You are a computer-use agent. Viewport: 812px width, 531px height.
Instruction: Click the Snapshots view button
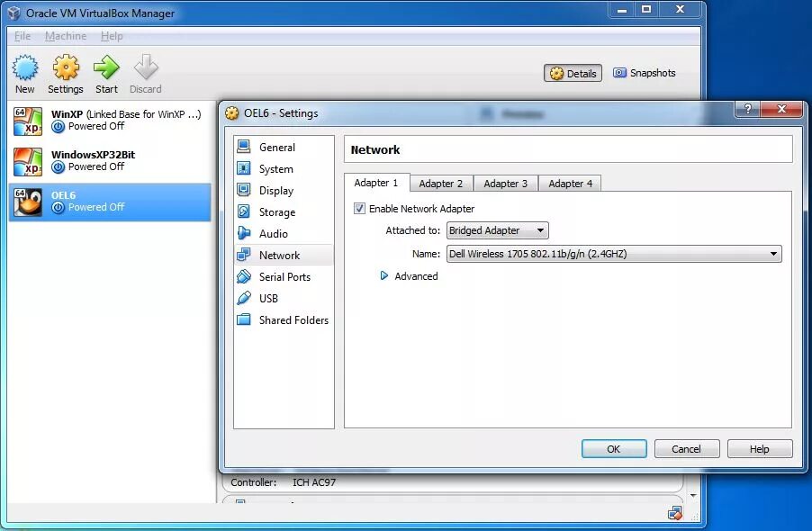pyautogui.click(x=645, y=73)
